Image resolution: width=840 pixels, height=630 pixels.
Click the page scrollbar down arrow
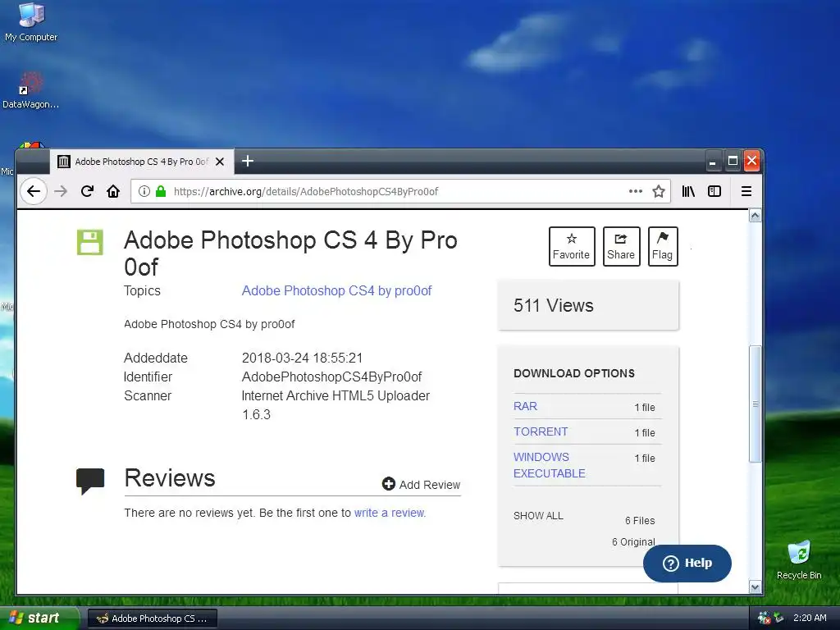coord(756,587)
